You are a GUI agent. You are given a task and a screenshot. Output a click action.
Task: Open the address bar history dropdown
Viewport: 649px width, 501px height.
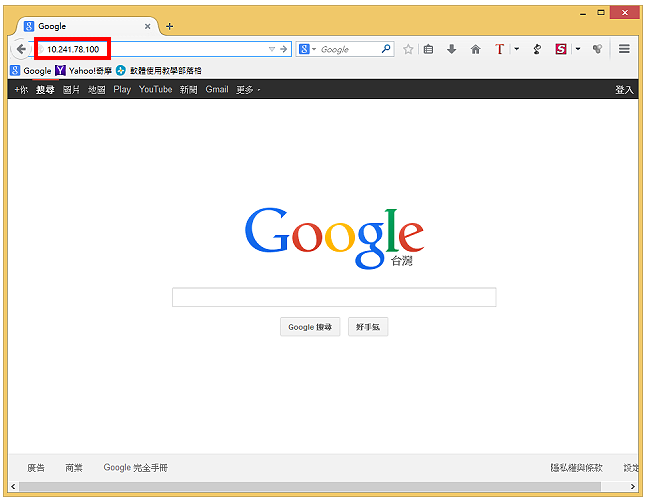(272, 49)
